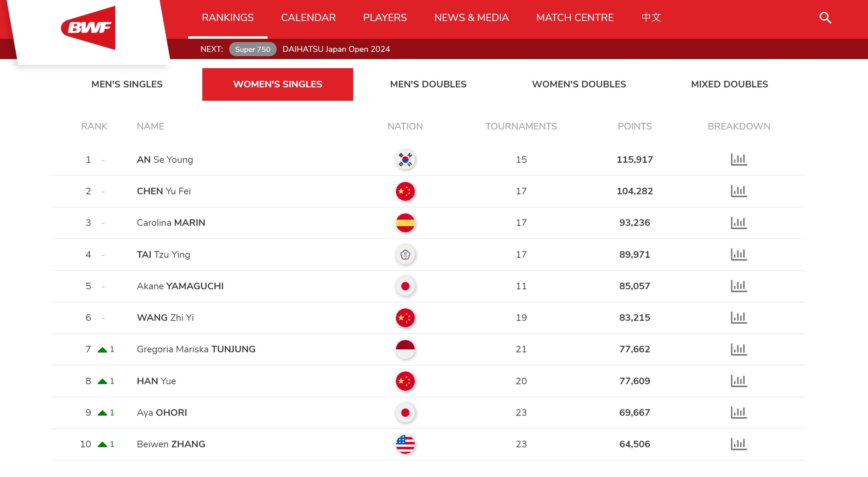Click the Indonesia flag in Tunjung's row

[405, 349]
